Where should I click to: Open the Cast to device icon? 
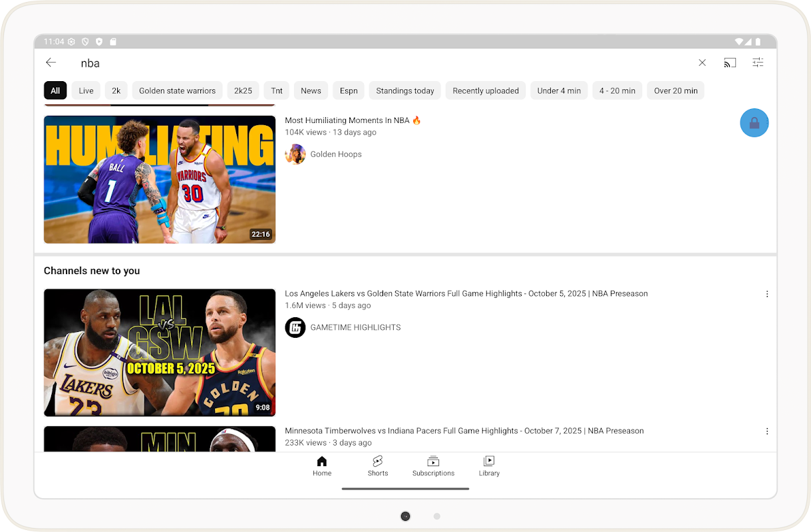click(730, 63)
